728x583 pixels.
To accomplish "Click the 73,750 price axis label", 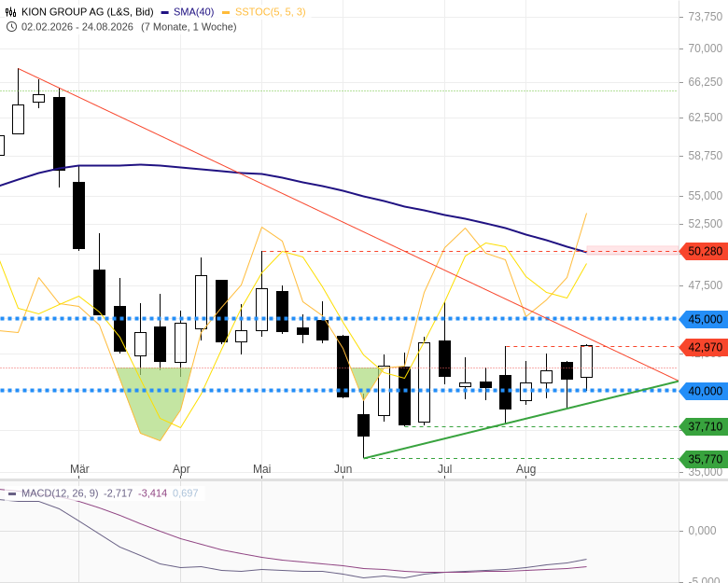I will [706, 17].
